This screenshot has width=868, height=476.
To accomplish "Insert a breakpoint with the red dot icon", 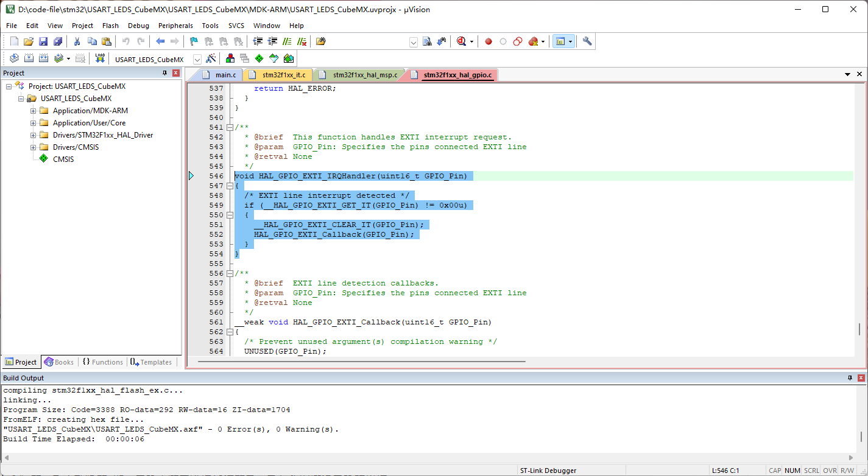I will (x=489, y=41).
